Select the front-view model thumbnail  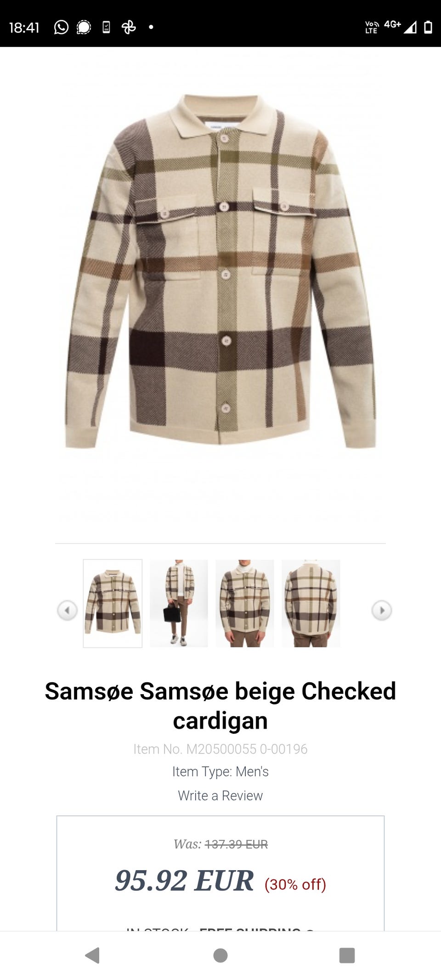245,603
